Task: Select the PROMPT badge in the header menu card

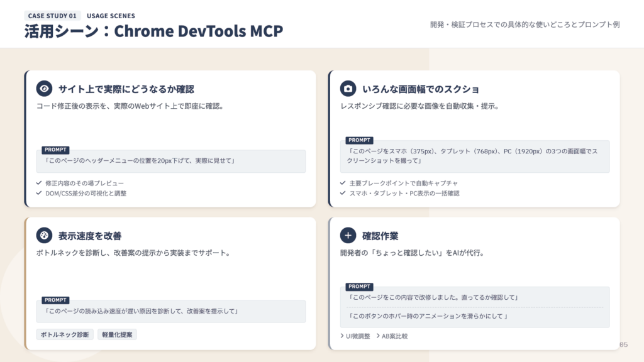Action: (x=56, y=150)
